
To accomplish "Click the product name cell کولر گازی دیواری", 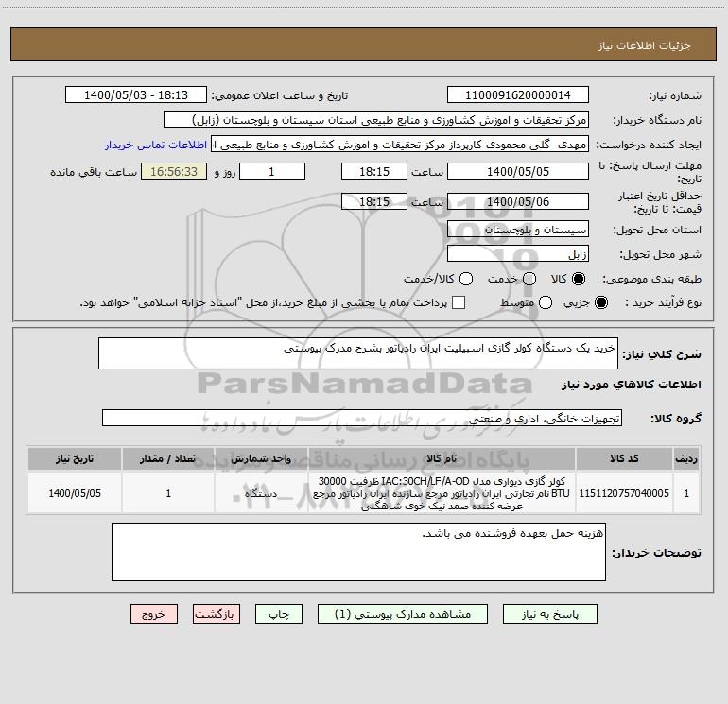I will [x=442, y=493].
